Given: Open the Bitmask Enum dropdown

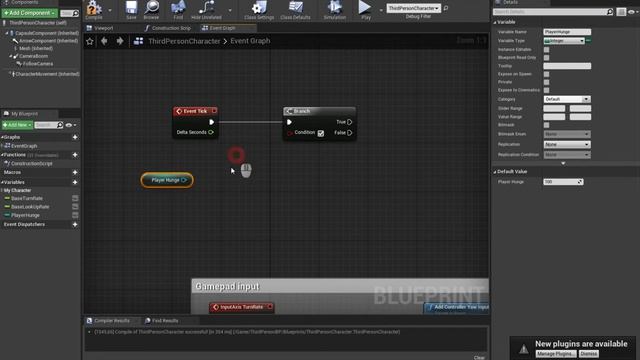Looking at the screenshot, I should click(x=567, y=134).
